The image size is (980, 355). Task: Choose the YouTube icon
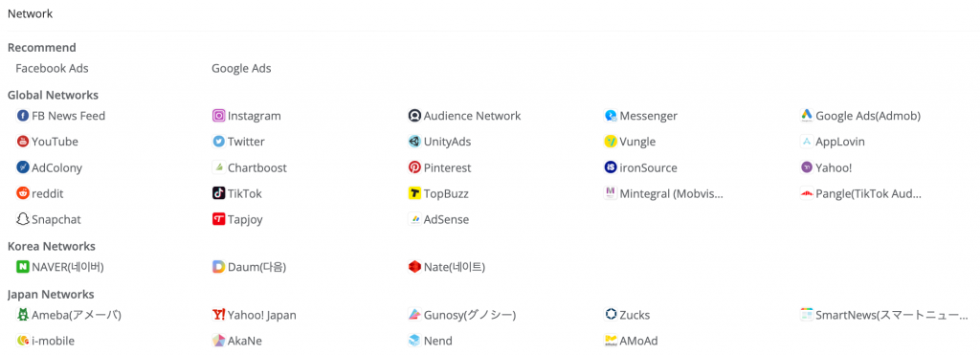[23, 142]
